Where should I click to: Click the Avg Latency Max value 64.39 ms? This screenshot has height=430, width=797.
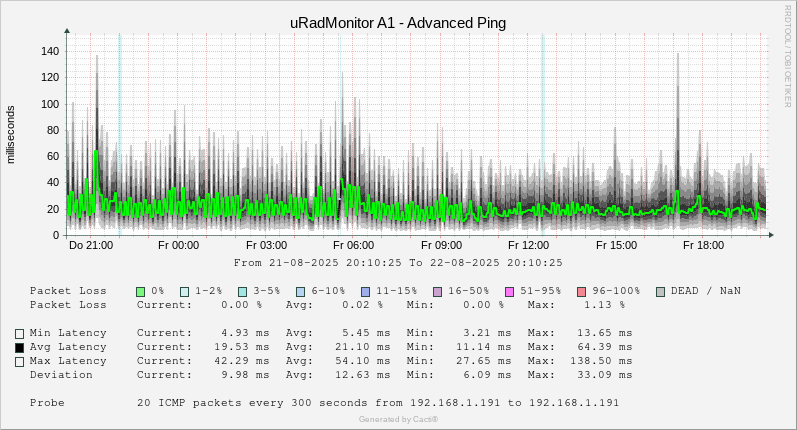[x=604, y=347]
